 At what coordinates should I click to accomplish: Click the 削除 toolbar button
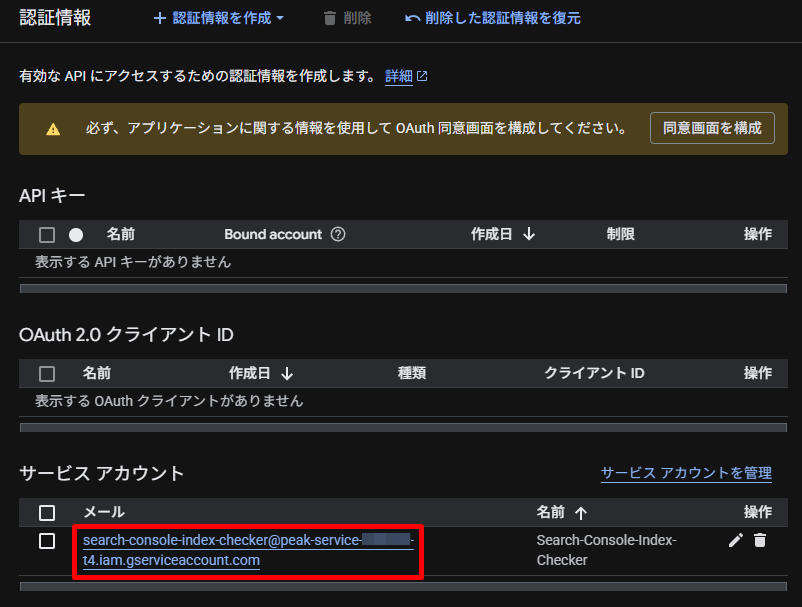(347, 18)
